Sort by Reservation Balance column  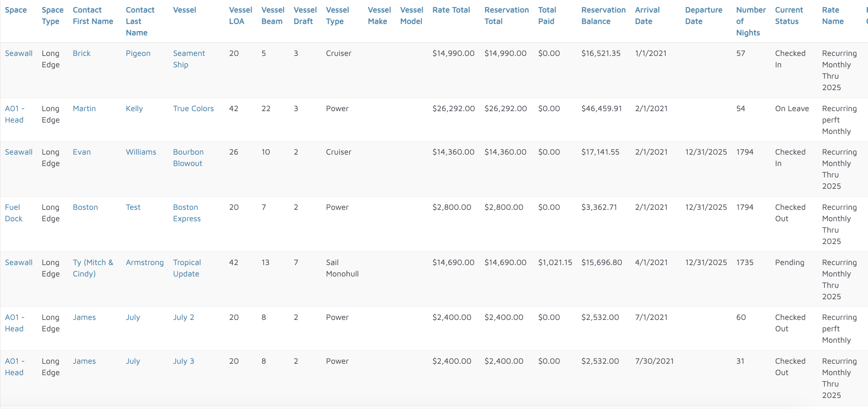click(603, 16)
